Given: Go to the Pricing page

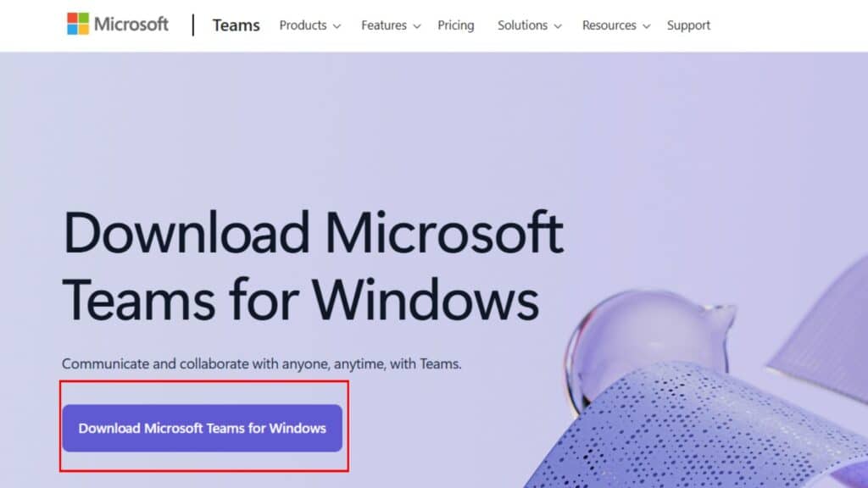Looking at the screenshot, I should (455, 25).
